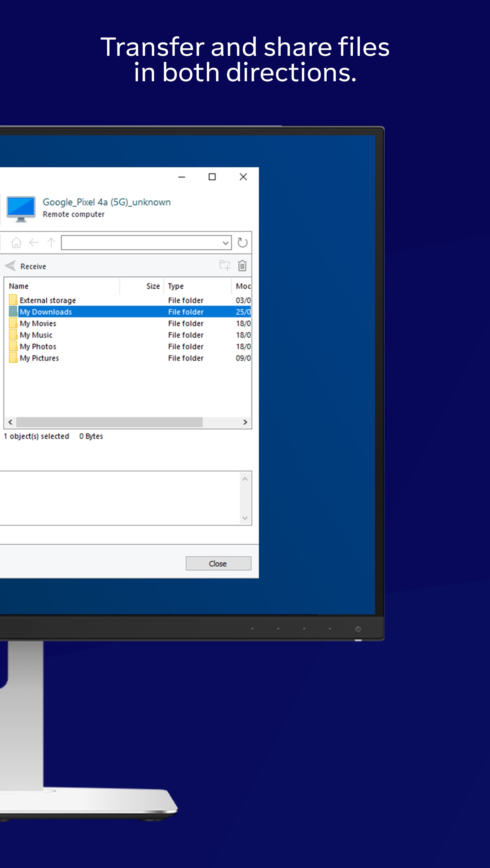Screen dimensions: 490x868
Task: Click the Home navigation icon
Action: pos(16,243)
